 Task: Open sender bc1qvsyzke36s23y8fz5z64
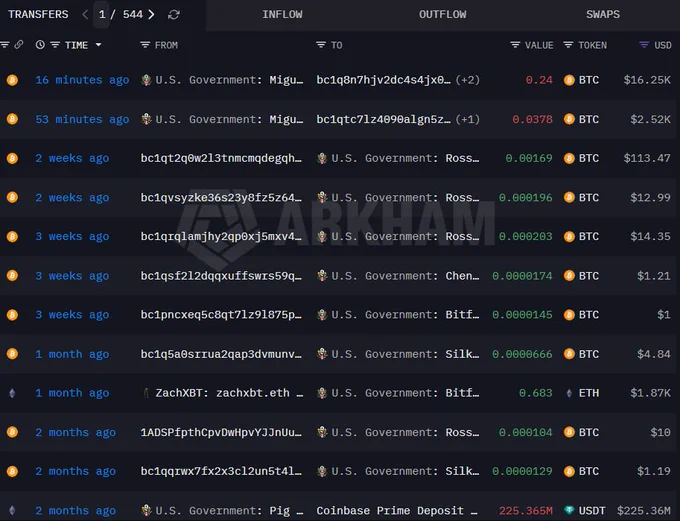pyautogui.click(x=221, y=198)
